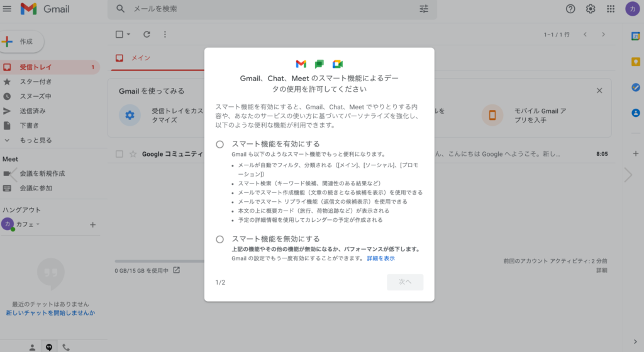The image size is (644, 352).
Task: Click the '詳細を表示' link
Action: point(381,258)
